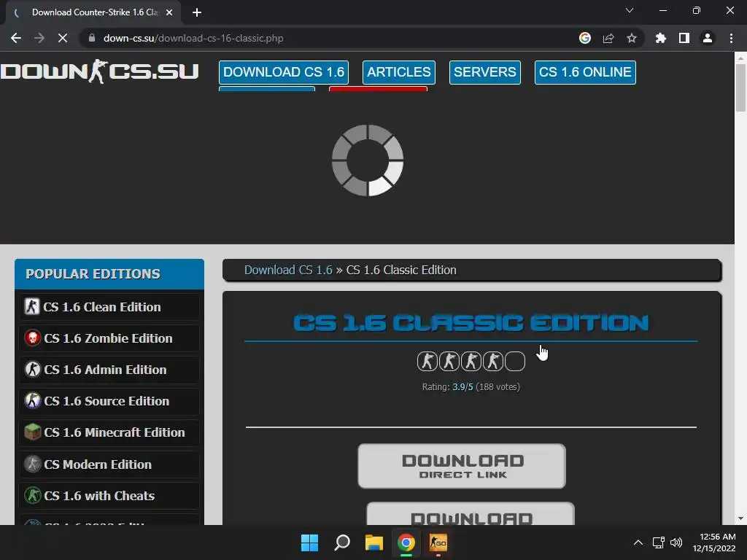Open the Windows Start menu

tap(309, 542)
